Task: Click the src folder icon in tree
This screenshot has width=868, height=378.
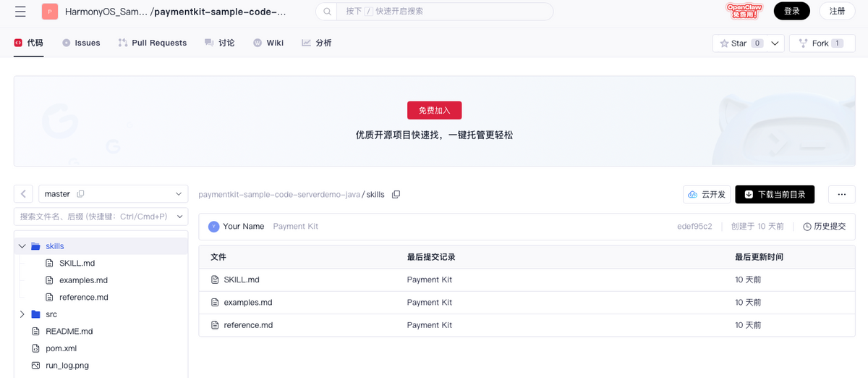Action: pyautogui.click(x=35, y=314)
